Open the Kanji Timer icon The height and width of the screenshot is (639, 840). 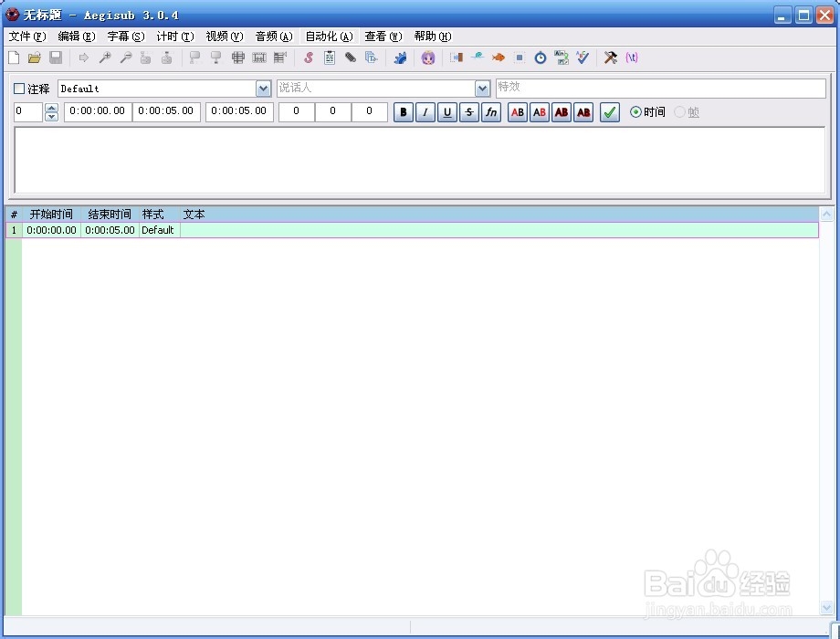point(562,58)
